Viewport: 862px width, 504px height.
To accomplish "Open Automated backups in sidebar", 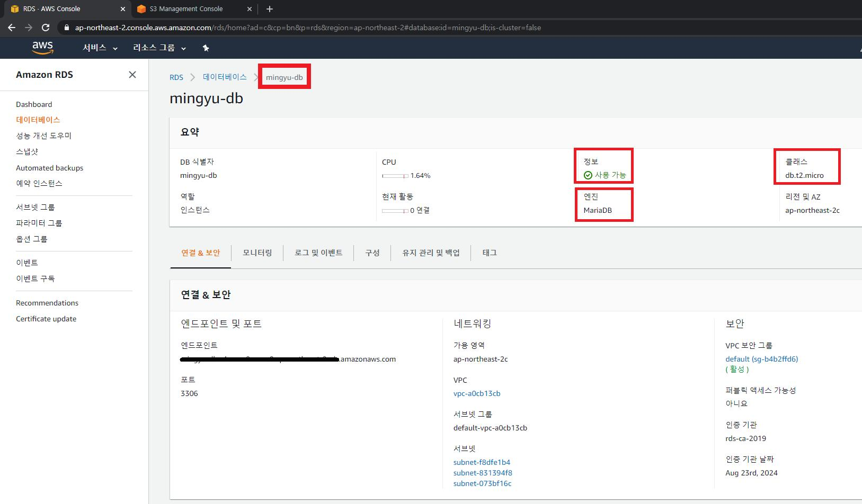I will pos(49,168).
